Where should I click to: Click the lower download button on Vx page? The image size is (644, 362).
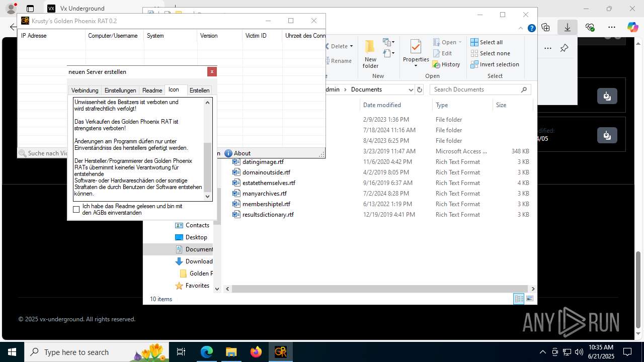pyautogui.click(x=607, y=135)
